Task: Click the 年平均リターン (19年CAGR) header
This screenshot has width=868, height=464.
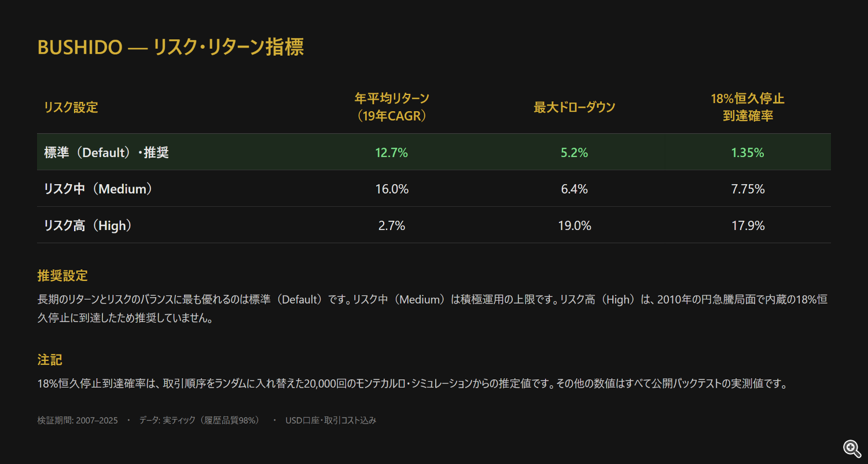Action: (392, 107)
